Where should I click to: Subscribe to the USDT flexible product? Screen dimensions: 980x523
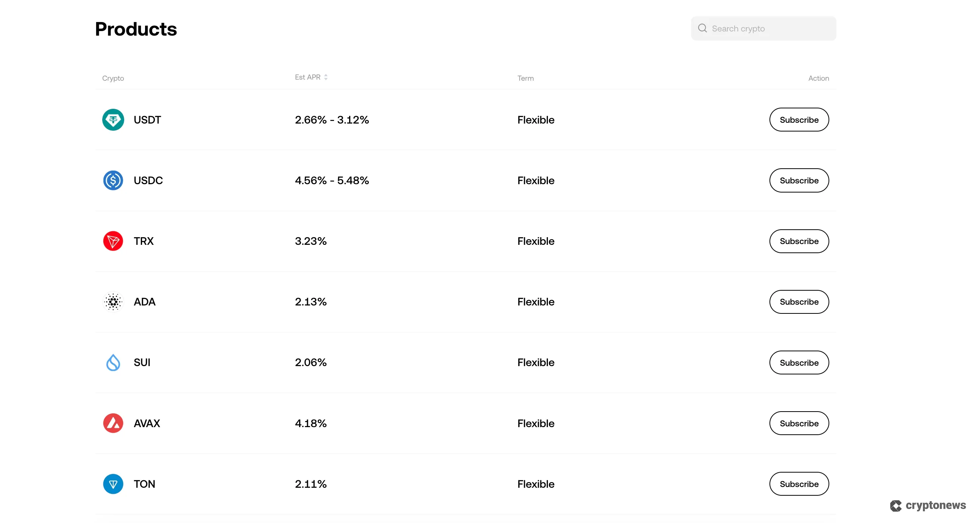coord(799,119)
